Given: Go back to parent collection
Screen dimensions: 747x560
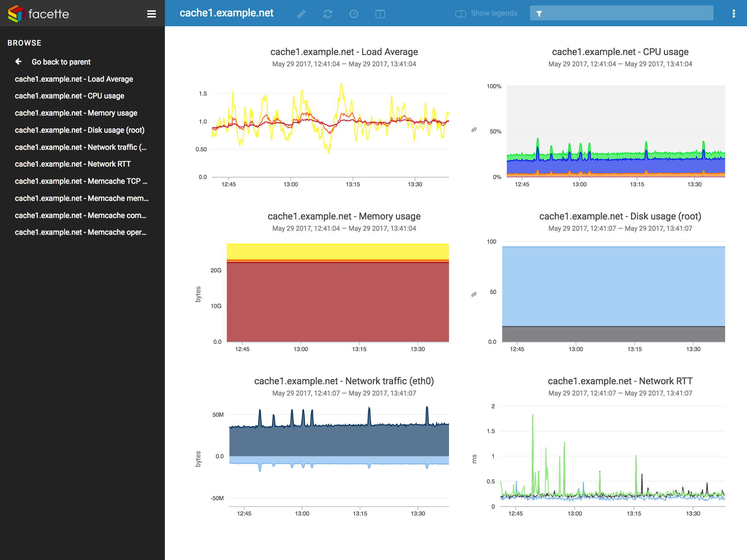Looking at the screenshot, I should point(61,62).
